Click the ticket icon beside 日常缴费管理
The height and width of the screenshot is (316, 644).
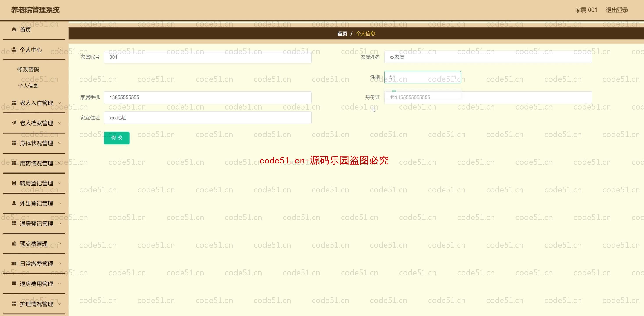pos(14,264)
